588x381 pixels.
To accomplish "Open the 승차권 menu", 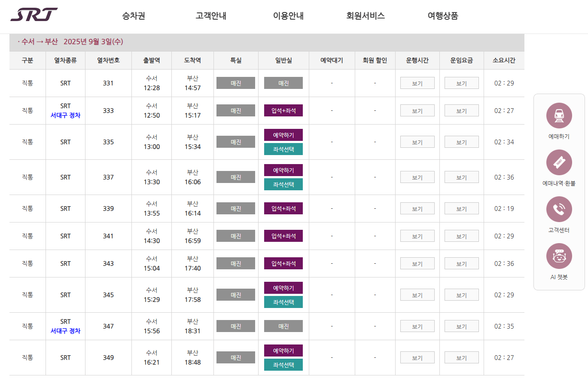I will tap(134, 16).
